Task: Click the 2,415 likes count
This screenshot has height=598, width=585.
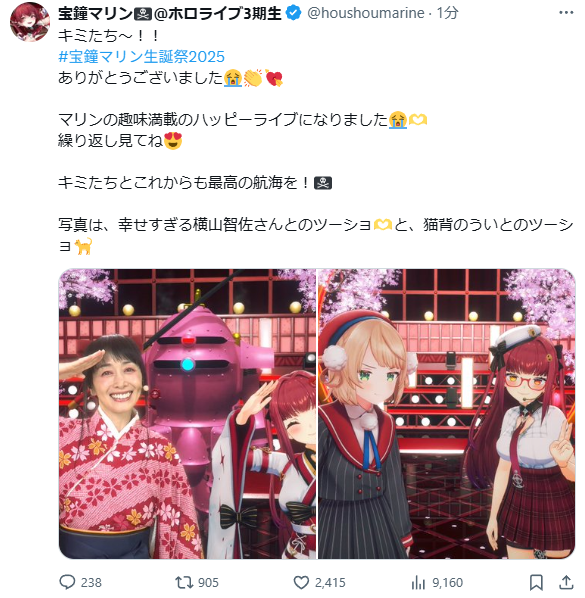Action: coord(330,583)
